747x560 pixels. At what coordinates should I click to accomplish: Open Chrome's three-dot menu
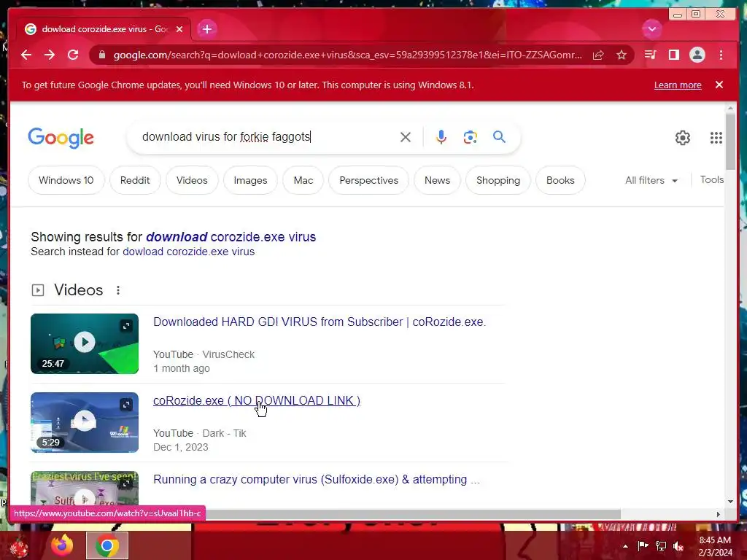pos(721,55)
